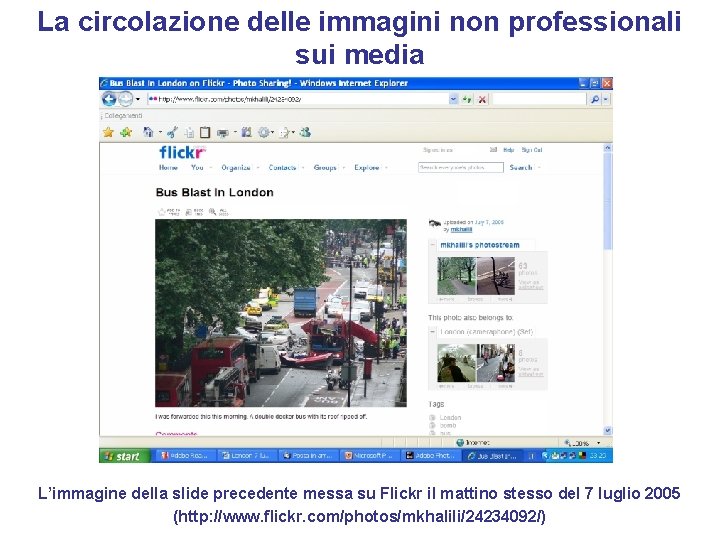Viewport: 720px width, 540px height.
Task: Go forward with the browser Forward arrow
Action: point(125,99)
